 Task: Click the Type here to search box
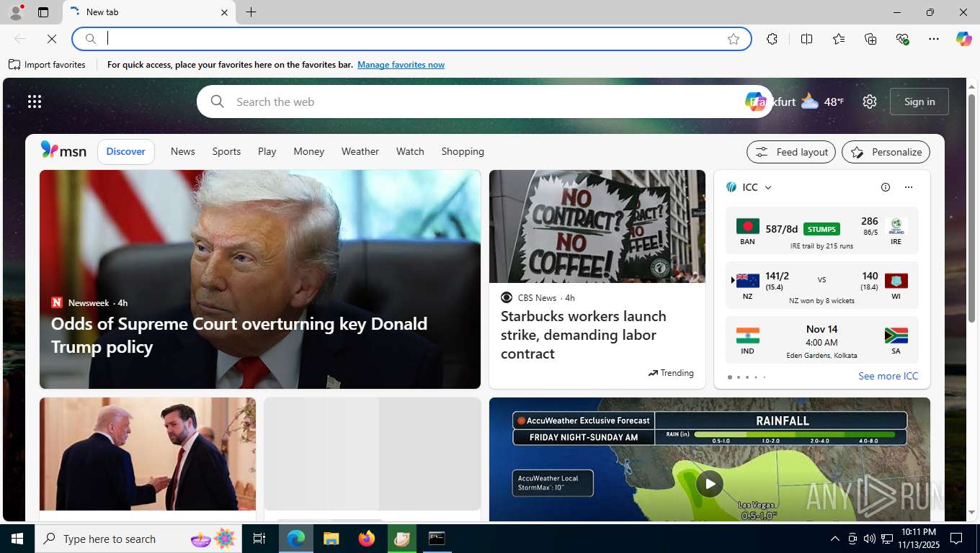point(138,539)
